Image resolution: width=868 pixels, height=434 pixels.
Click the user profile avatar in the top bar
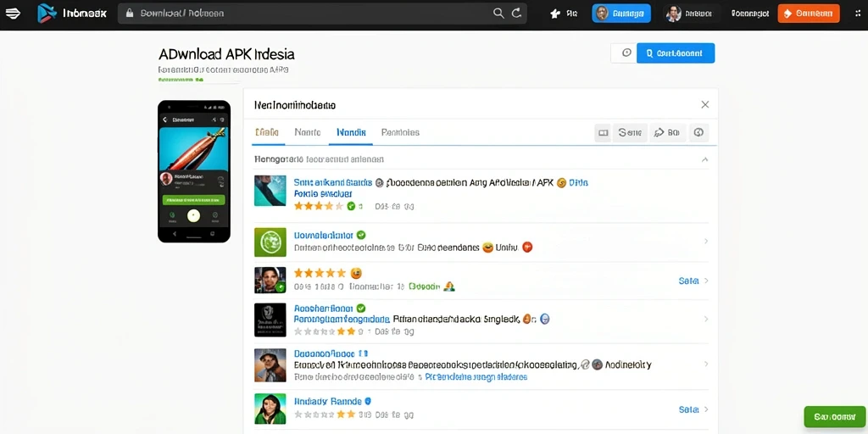(x=673, y=14)
